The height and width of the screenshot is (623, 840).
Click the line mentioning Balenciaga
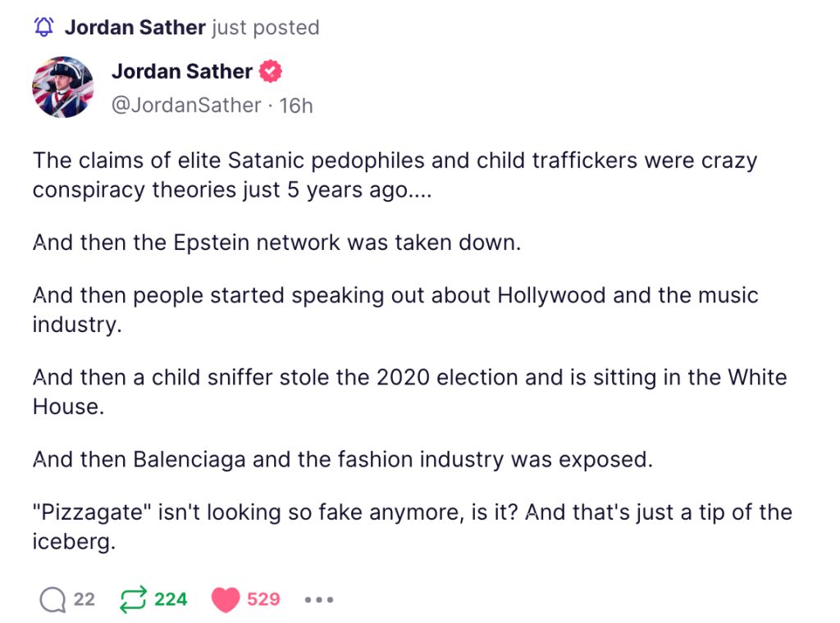tap(342, 458)
